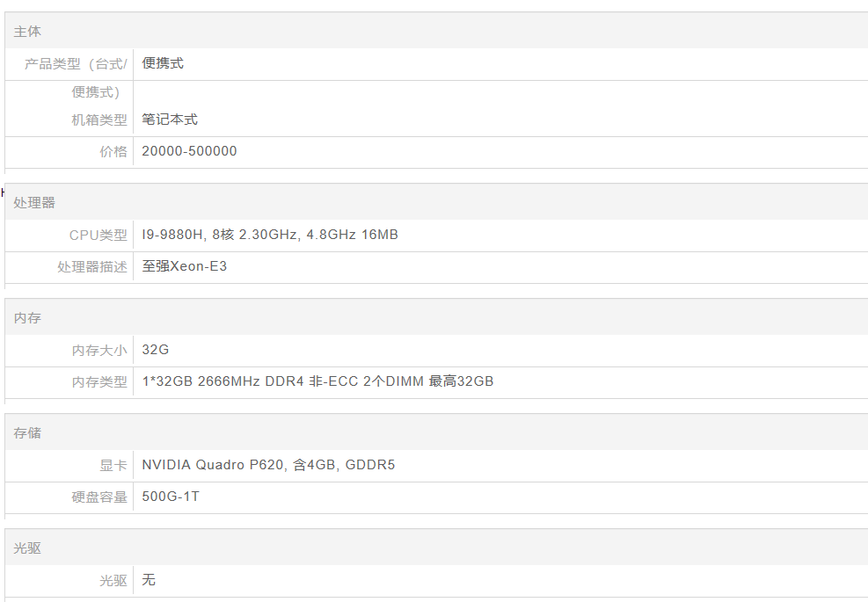The image size is (868, 602).
Task: Select the 内存类型 label
Action: point(99,381)
